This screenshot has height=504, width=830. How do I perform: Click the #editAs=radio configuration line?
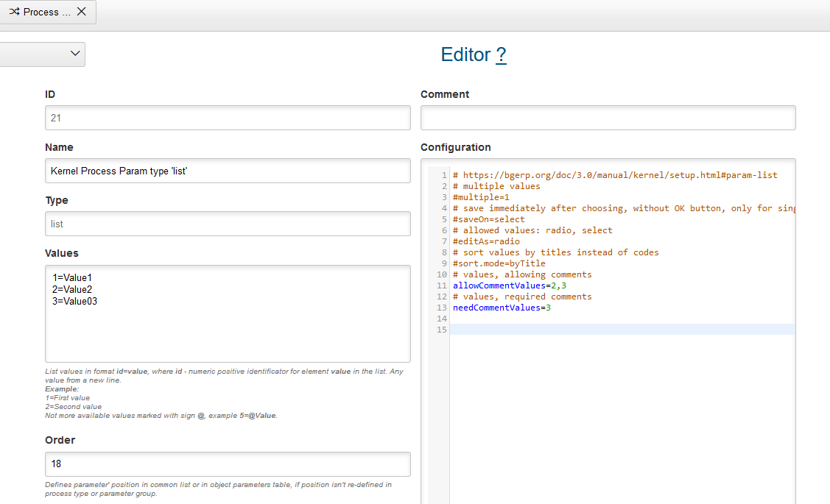(x=485, y=241)
